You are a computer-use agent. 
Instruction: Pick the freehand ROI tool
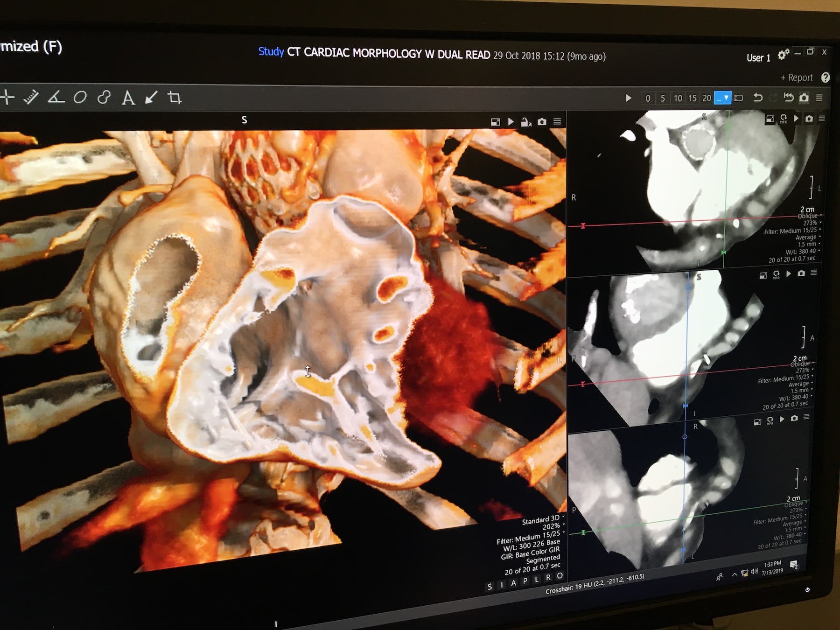tap(104, 98)
